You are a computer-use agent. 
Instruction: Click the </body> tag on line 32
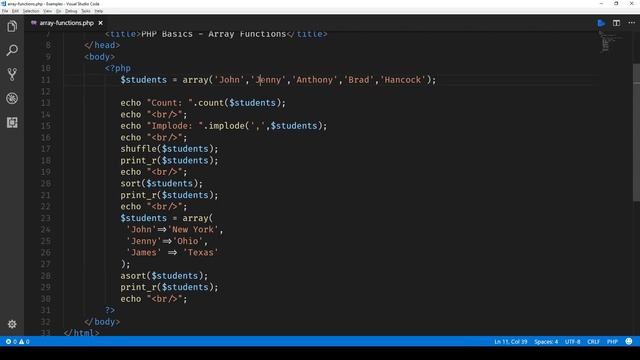(x=102, y=322)
